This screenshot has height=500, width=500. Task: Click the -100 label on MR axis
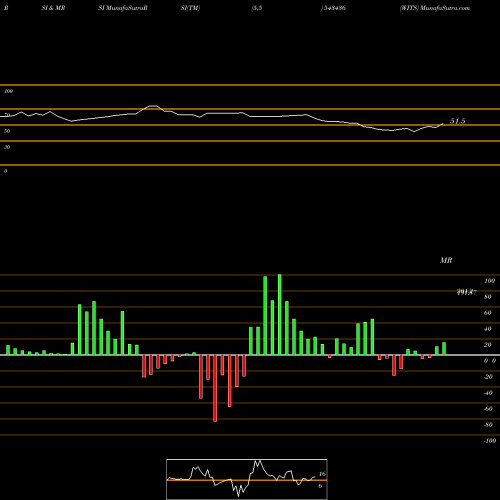pyautogui.click(x=489, y=441)
